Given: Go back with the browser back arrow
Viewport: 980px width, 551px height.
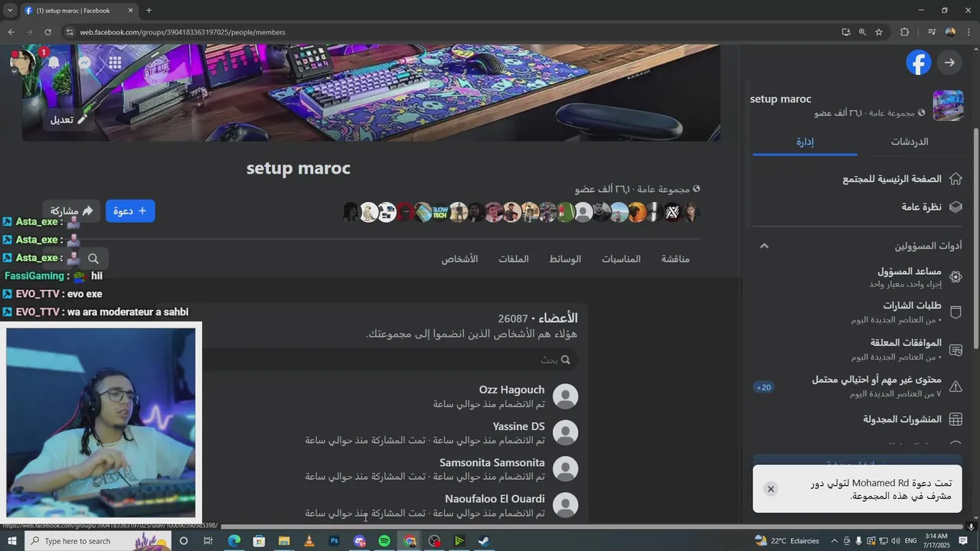Looking at the screenshot, I should (x=11, y=32).
